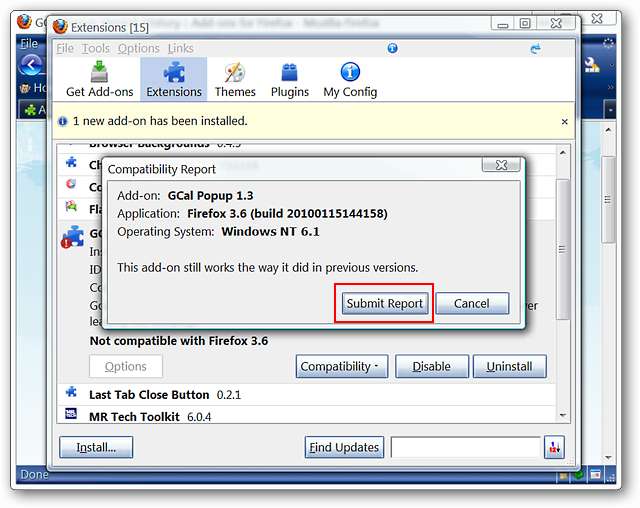Click the Install... button

96,447
